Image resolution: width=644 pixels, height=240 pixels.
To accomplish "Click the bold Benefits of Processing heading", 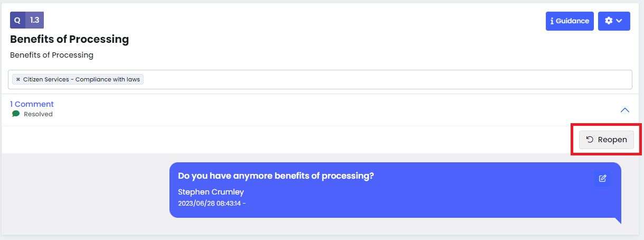I will (69, 39).
